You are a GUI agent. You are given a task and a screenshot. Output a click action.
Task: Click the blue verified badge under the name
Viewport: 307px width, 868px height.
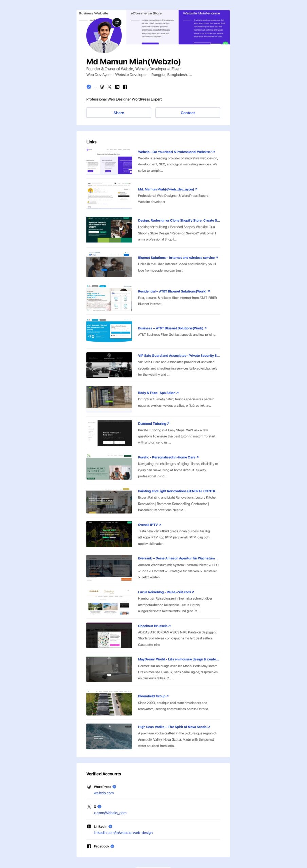pos(89,87)
